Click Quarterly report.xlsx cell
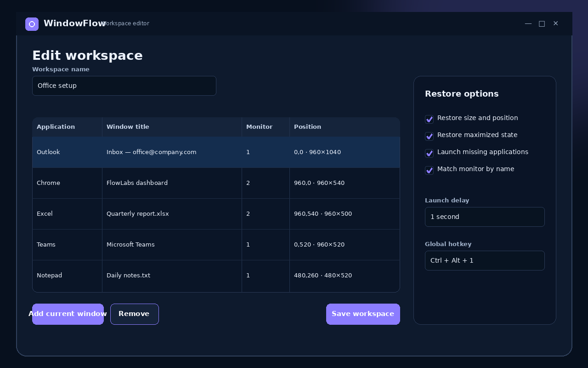Image resolution: width=588 pixels, height=368 pixels. tap(172, 214)
